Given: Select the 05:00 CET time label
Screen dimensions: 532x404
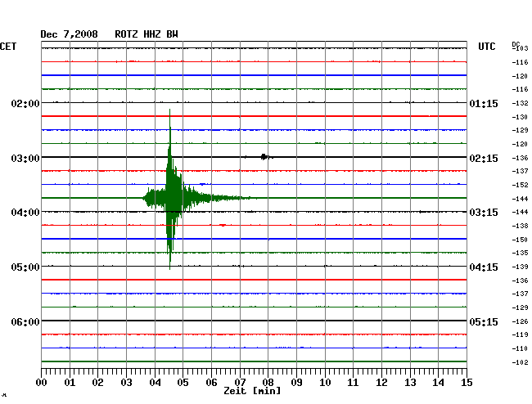Looking at the screenshot, I should point(25,267).
